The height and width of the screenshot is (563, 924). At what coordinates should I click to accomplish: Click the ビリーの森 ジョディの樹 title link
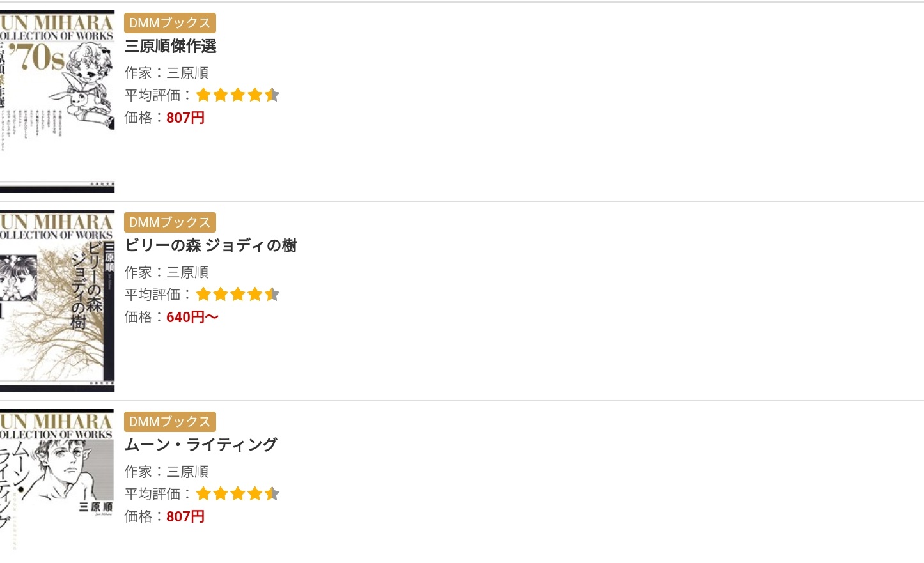pos(210,245)
